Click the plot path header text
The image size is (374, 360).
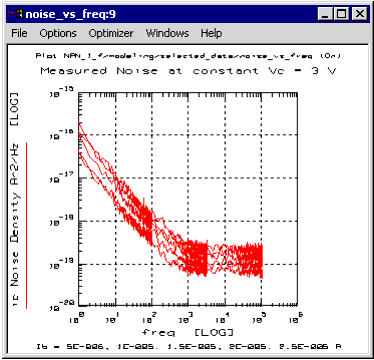tap(188, 56)
